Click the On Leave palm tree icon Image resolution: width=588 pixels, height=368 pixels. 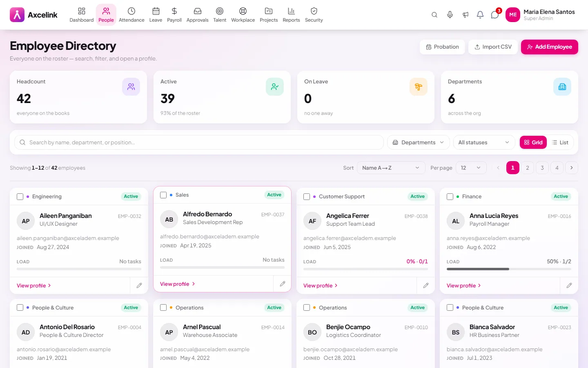click(x=419, y=87)
